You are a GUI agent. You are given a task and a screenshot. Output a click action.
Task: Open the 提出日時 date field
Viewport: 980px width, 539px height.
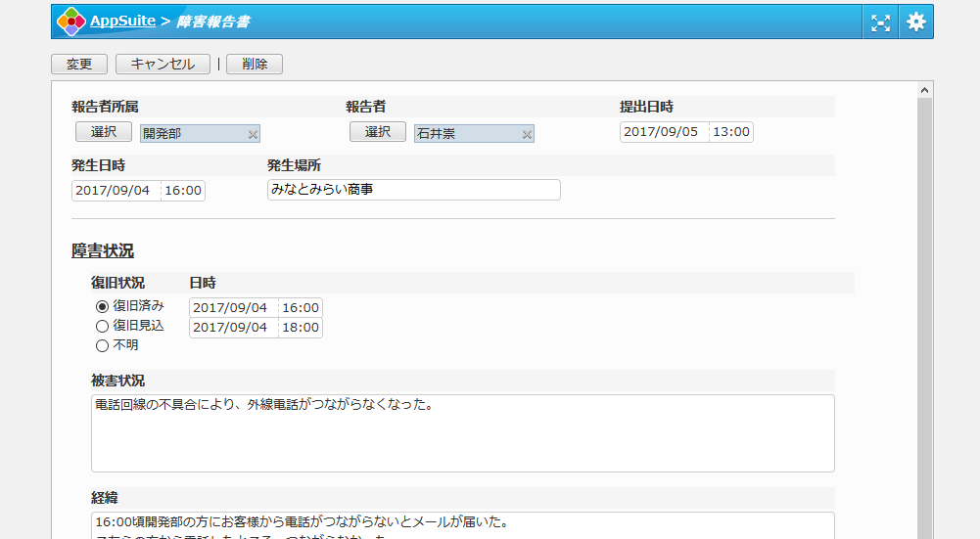pos(663,132)
